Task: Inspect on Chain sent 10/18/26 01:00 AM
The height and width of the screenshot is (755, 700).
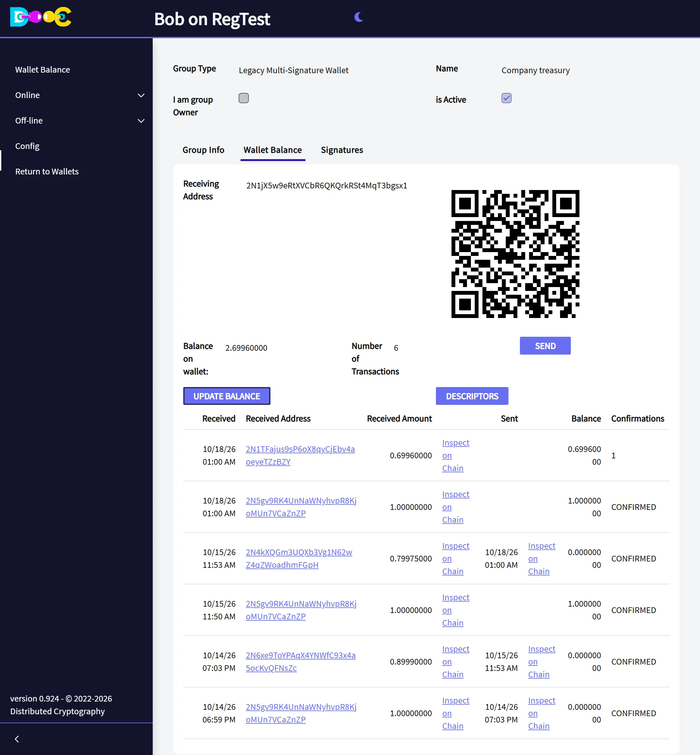Action: pos(542,558)
